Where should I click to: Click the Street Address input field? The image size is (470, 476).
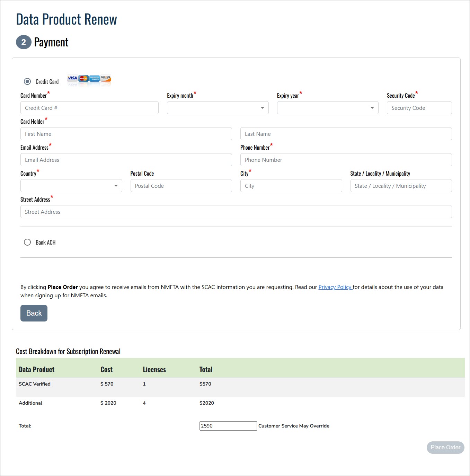(x=236, y=212)
